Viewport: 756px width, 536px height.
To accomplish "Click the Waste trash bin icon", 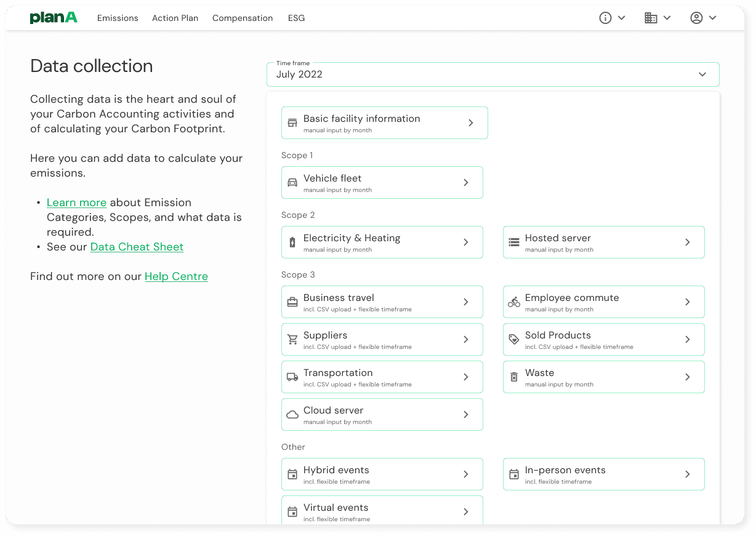I will click(x=514, y=377).
